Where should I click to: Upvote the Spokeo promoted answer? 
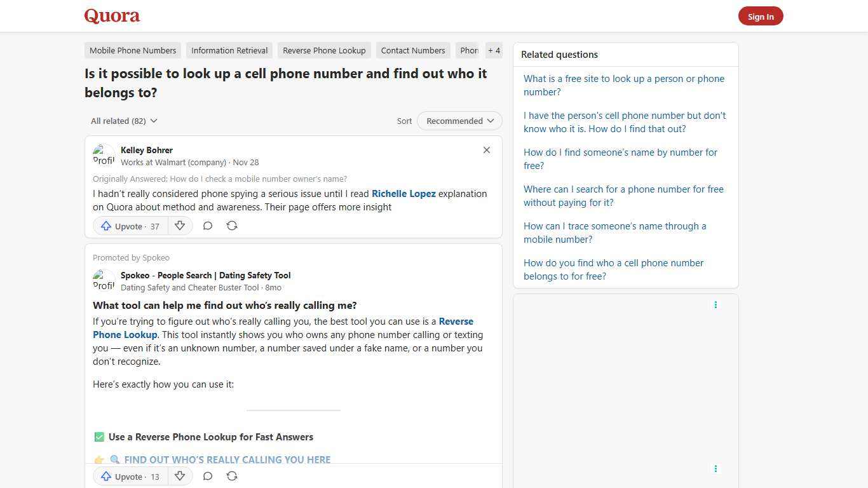(128, 476)
